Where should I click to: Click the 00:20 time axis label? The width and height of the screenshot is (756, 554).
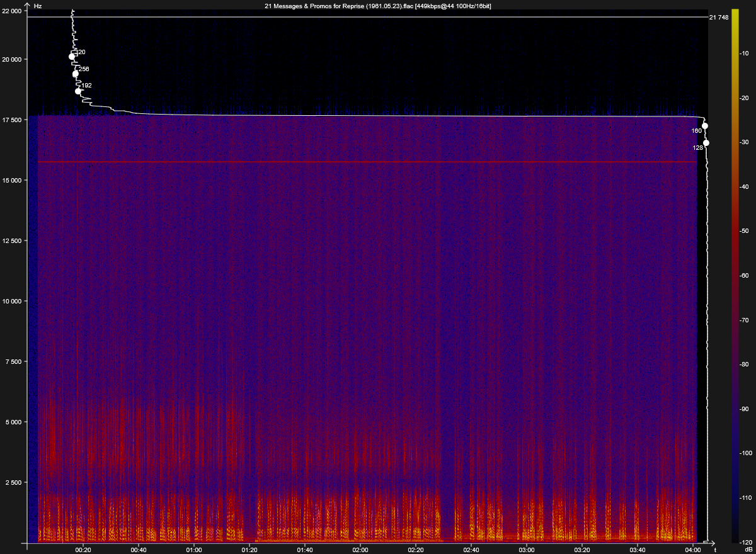point(83,549)
